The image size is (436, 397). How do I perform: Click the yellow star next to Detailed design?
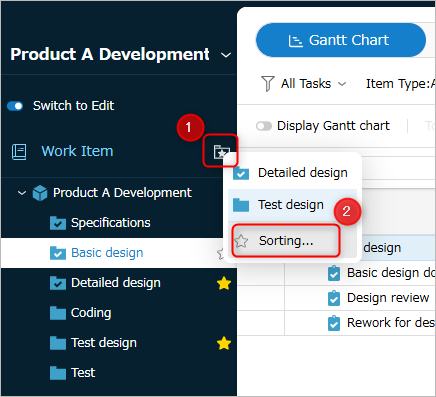[224, 284]
